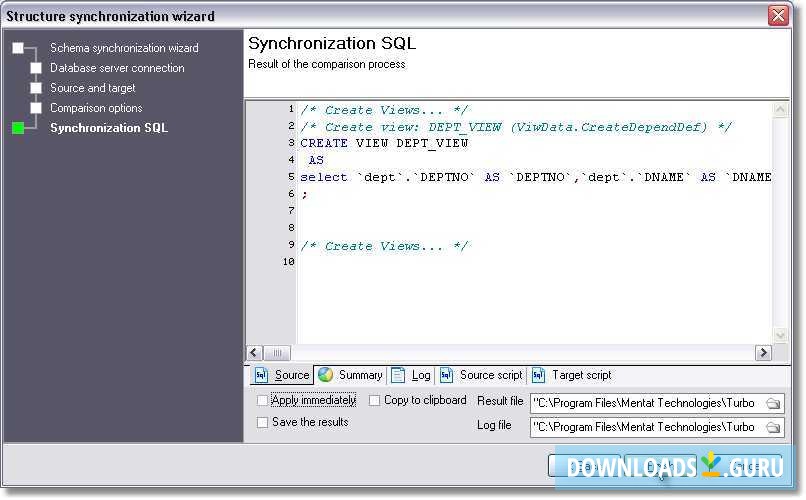This screenshot has width=806, height=500.
Task: Click the Create Views comment on line 9
Action: pos(384,246)
